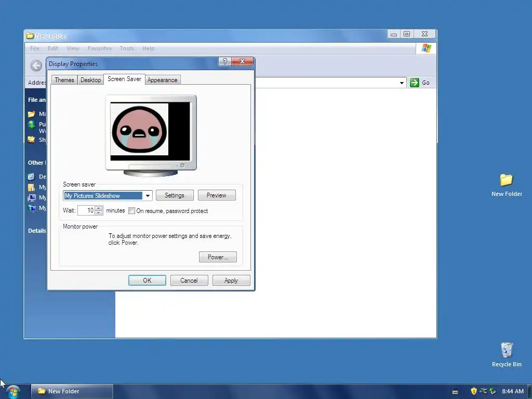The image size is (532, 399).
Task: Click the on-screen keyboard tray icon
Action: point(455,392)
